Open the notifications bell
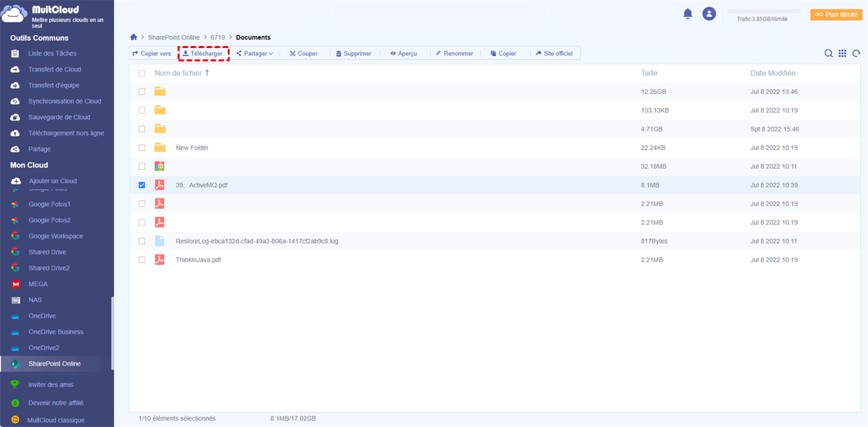 coord(688,13)
